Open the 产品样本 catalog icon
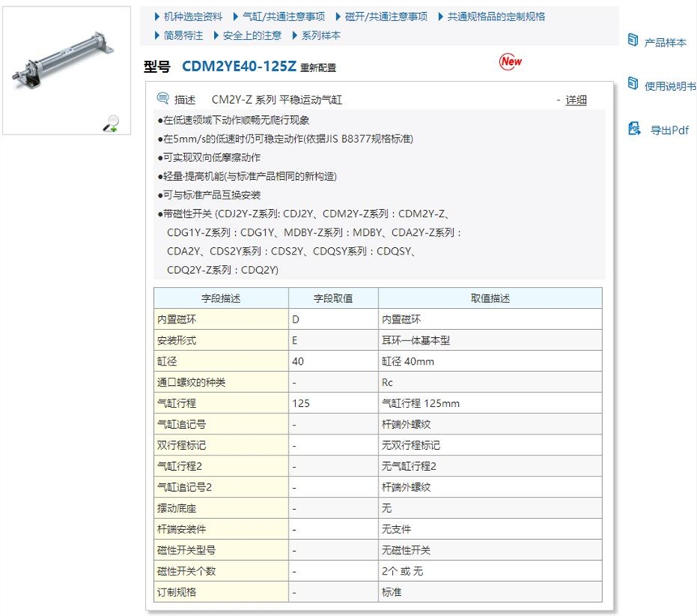The image size is (697, 616). 633,40
